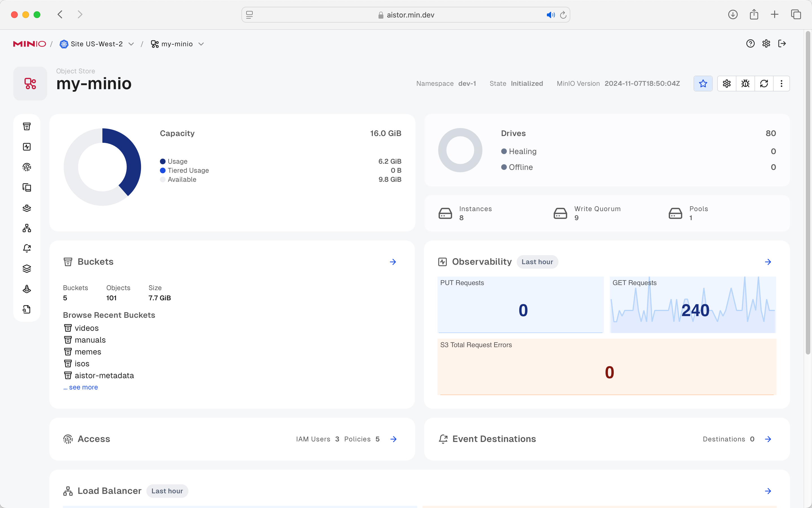Click the aistor.min.dev address bar
This screenshot has width=812, height=508.
[x=406, y=15]
